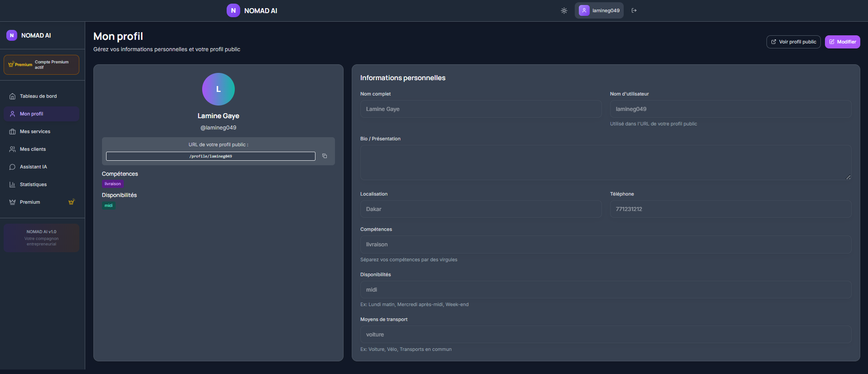
Task: Click the people icon beside Mes clients
Action: [12, 149]
